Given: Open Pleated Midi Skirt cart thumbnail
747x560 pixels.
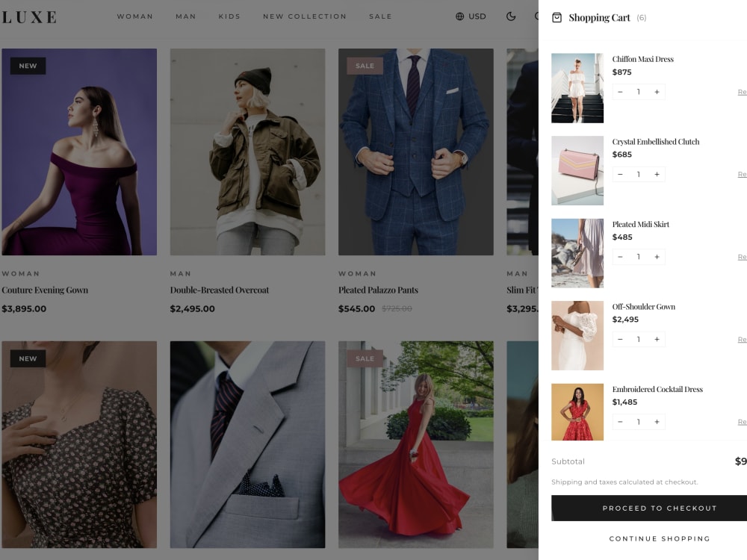Looking at the screenshot, I should click(577, 253).
